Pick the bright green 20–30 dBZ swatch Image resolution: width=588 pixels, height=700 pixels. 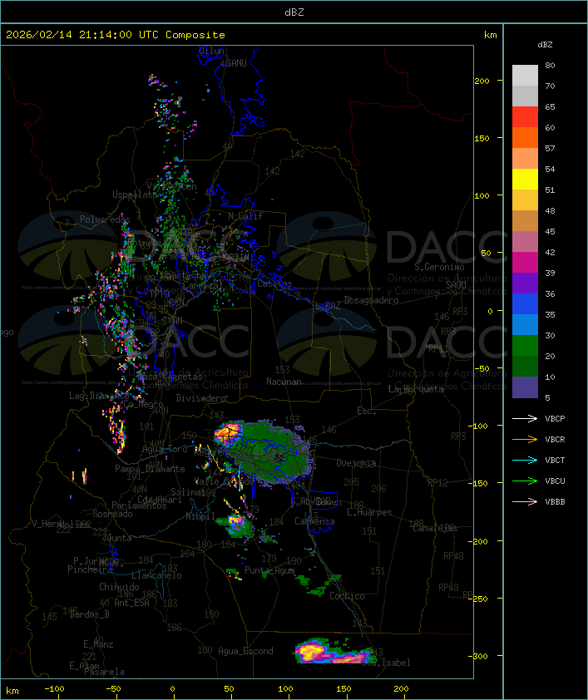pos(525,346)
